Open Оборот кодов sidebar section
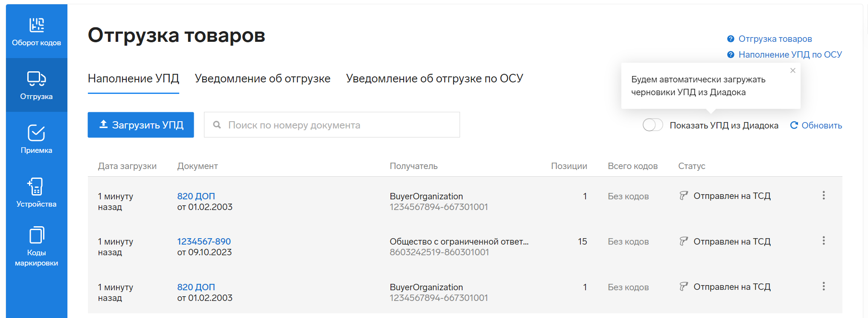Image resolution: width=868 pixels, height=318 pixels. click(x=36, y=32)
